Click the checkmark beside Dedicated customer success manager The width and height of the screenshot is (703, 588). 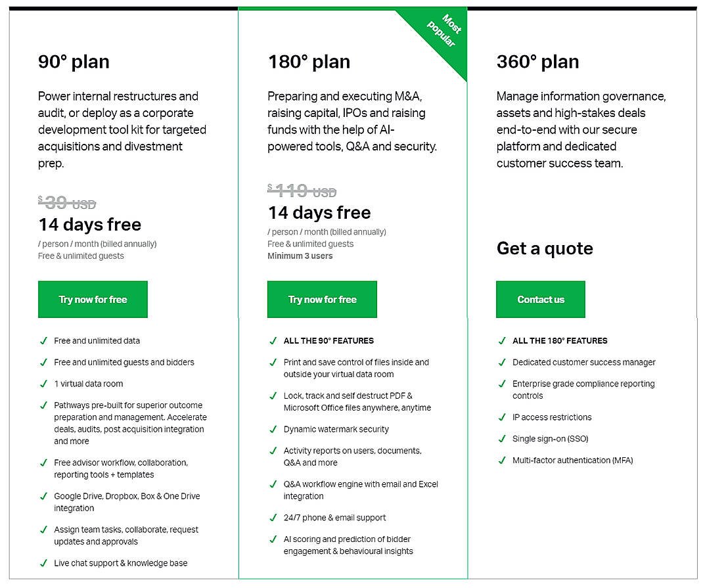(502, 362)
